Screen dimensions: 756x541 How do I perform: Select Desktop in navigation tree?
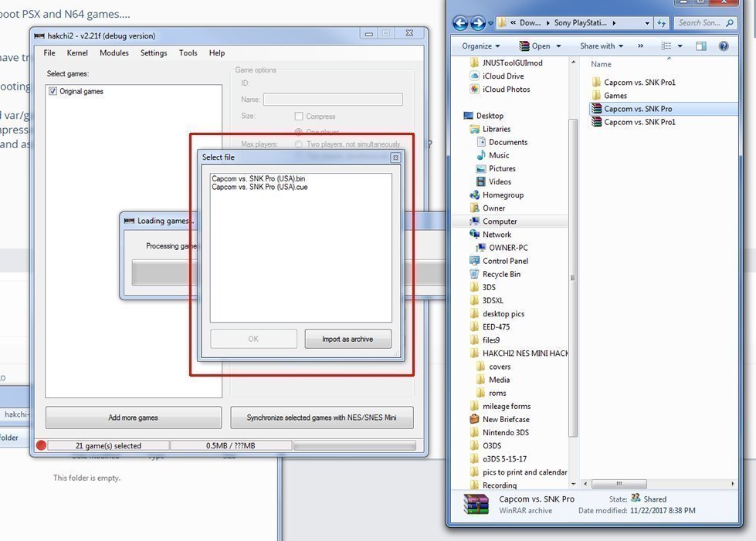coord(490,116)
